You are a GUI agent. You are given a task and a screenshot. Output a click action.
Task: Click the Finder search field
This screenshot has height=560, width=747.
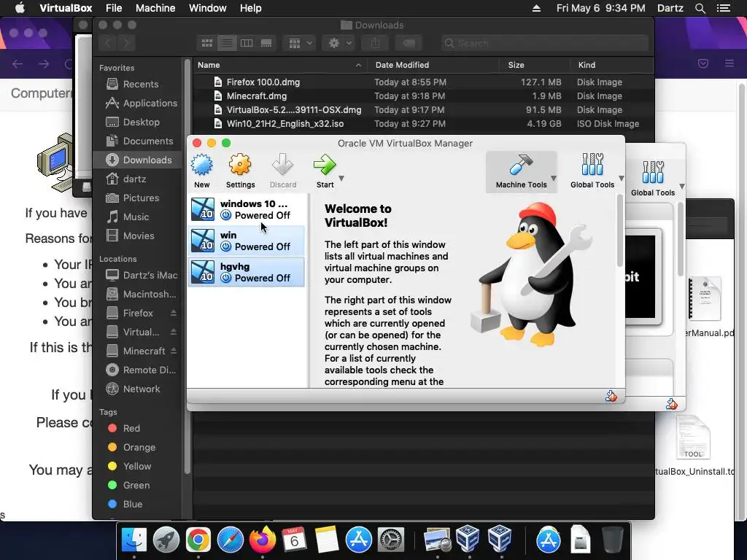[x=544, y=43]
